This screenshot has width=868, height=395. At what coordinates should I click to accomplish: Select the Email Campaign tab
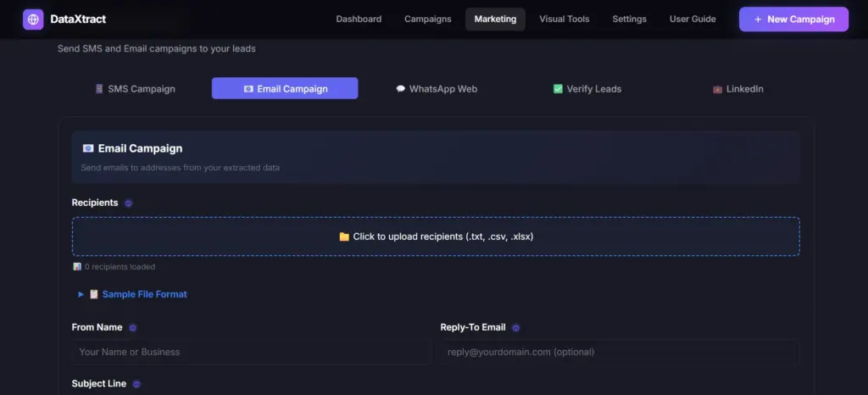click(285, 88)
